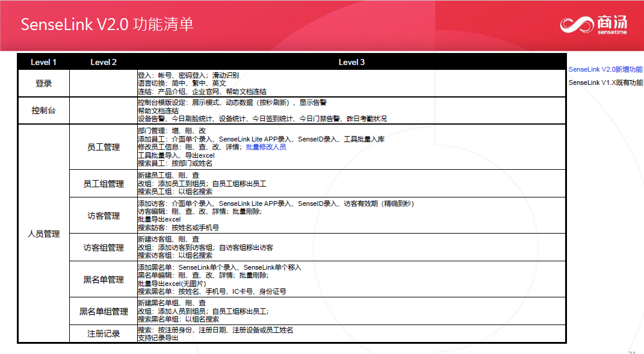Select the '人员管理' Level 1 cell

[x=43, y=234]
